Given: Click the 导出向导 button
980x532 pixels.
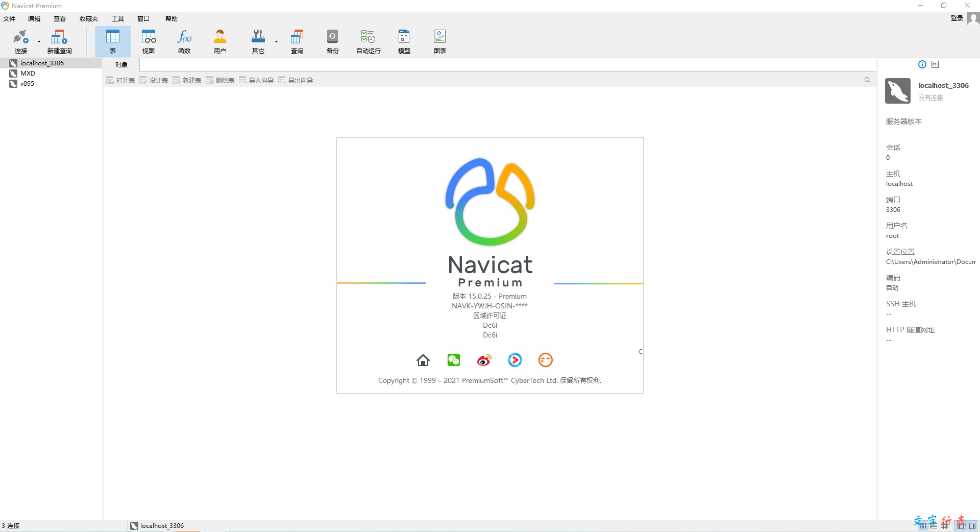Looking at the screenshot, I should pos(296,81).
